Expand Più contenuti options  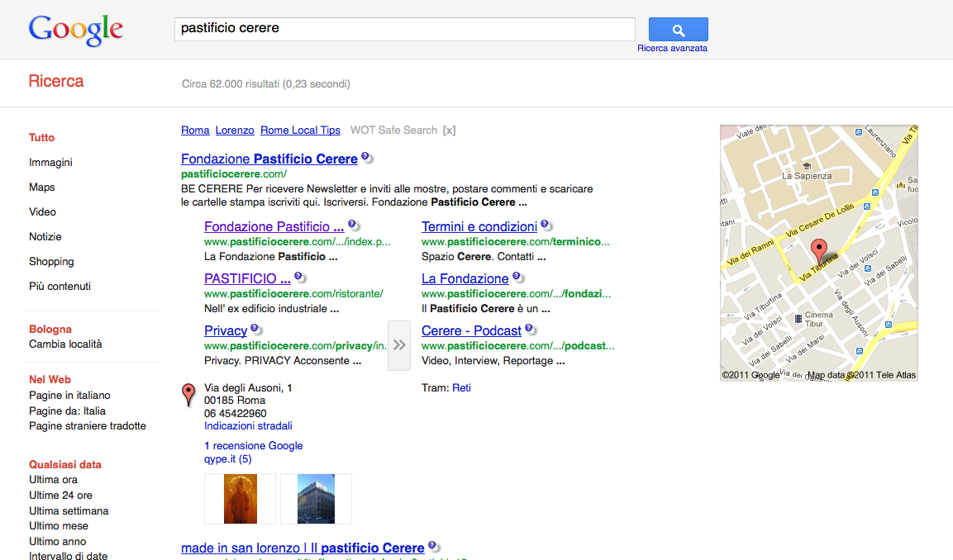coord(60,286)
